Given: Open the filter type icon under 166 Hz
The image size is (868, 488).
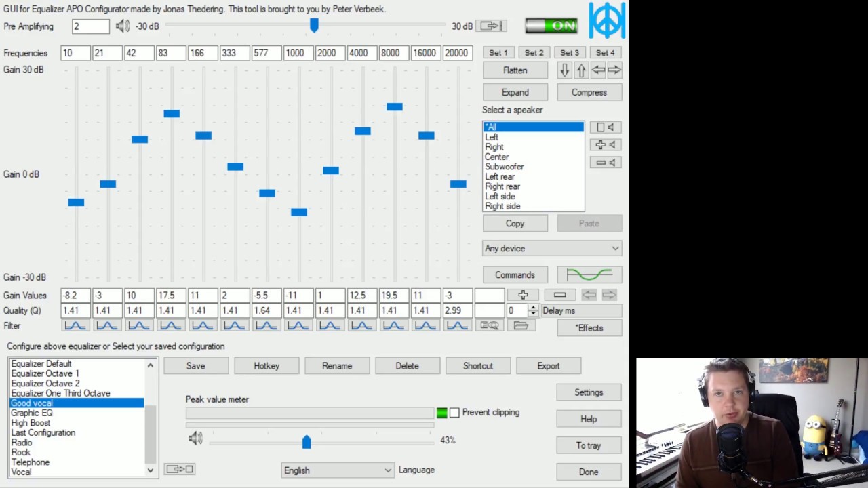Looking at the screenshot, I should point(203,326).
